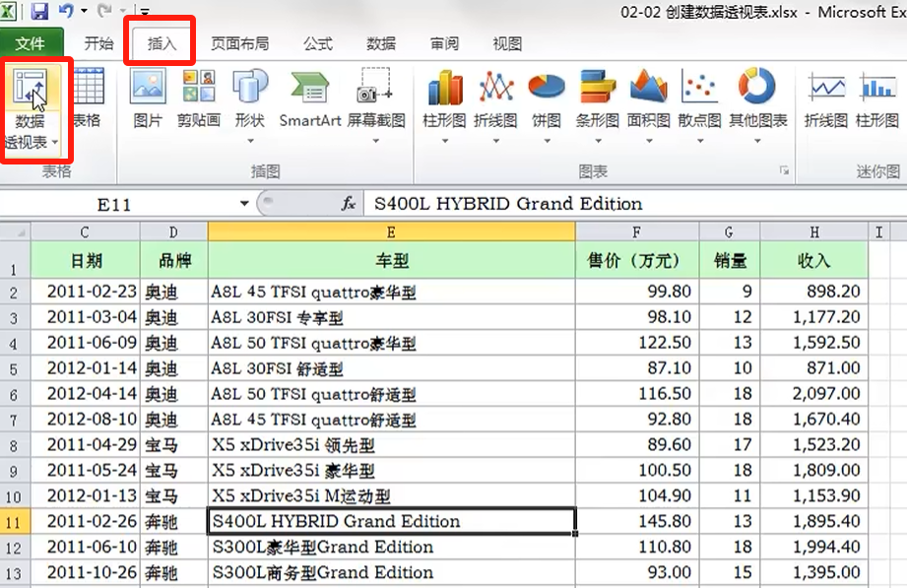This screenshot has height=588, width=907.
Task: Expand the Pie chart dropdown arrow
Action: click(x=548, y=141)
